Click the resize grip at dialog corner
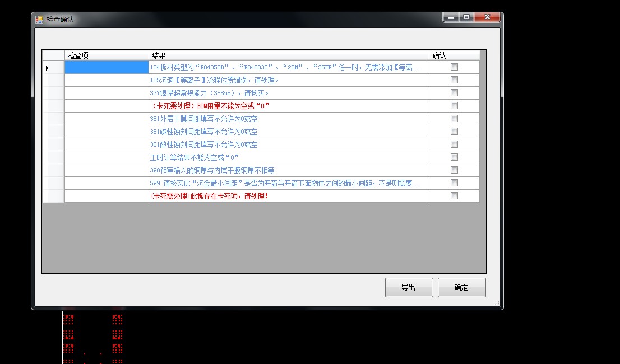Viewport: 620px width, 364px height. [x=497, y=303]
